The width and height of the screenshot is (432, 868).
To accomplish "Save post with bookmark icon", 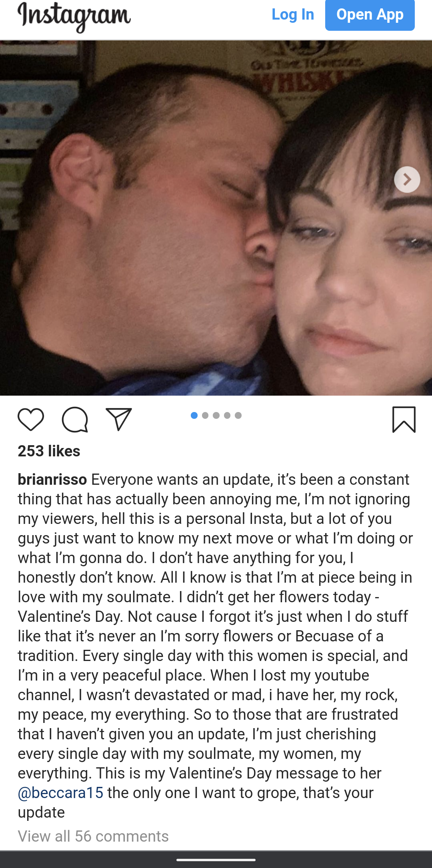I will pyautogui.click(x=404, y=420).
